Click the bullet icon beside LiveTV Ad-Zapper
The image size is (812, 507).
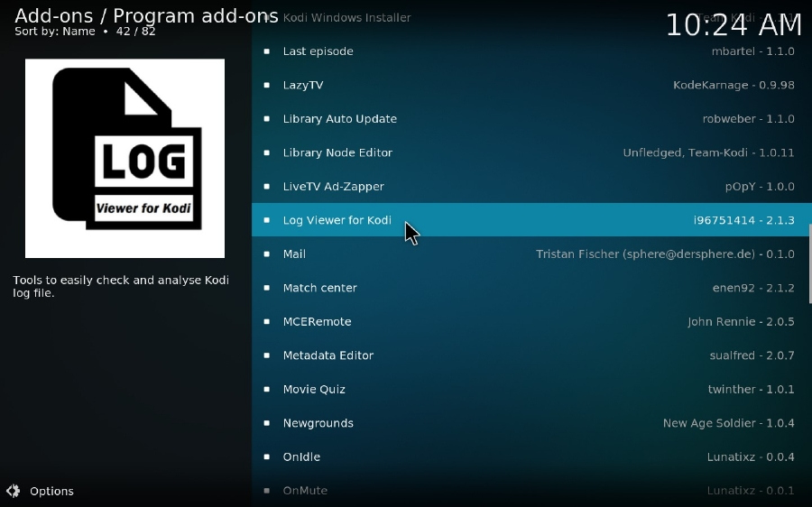[x=267, y=186]
